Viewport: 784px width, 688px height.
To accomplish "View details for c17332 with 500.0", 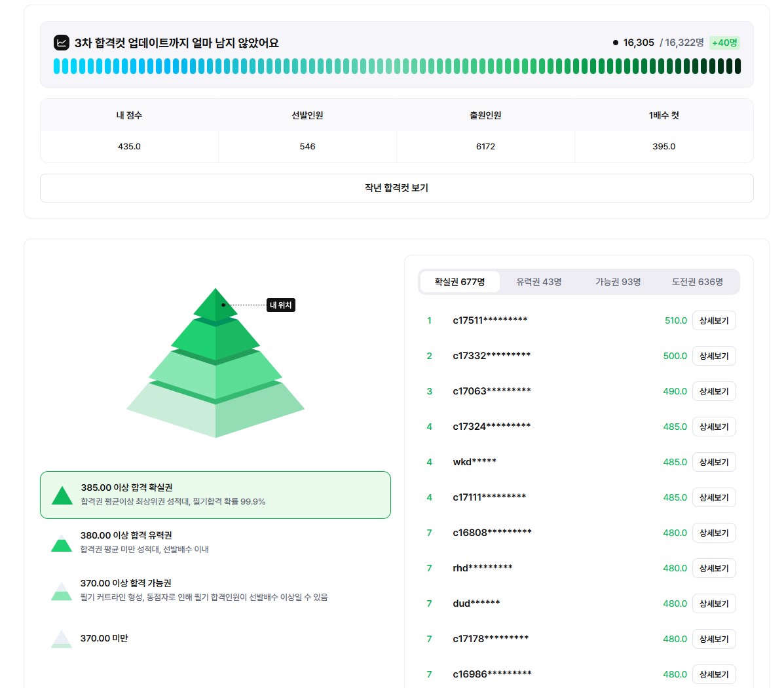I will pos(714,356).
